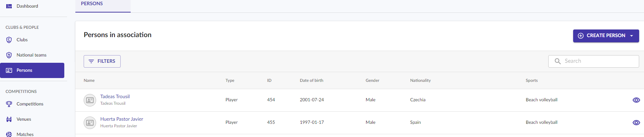Viewport: 644px width, 137px height.
Task: Click the Venues stadium icon
Action: pos(9,119)
